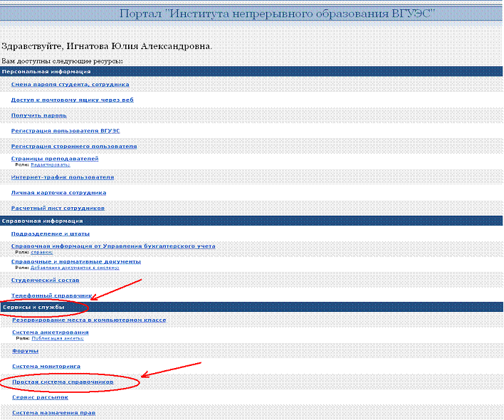Open 'Страницы преподавателей' link
The height and width of the screenshot is (420, 504).
55,158
